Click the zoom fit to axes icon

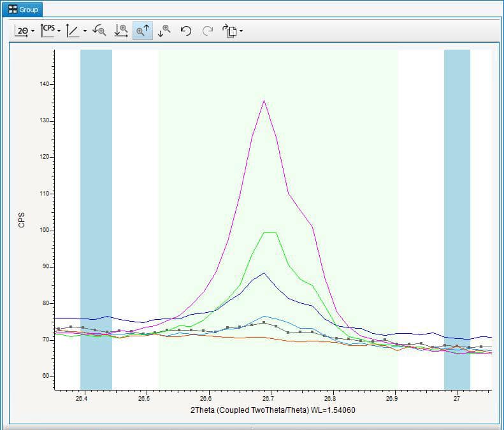pos(121,31)
